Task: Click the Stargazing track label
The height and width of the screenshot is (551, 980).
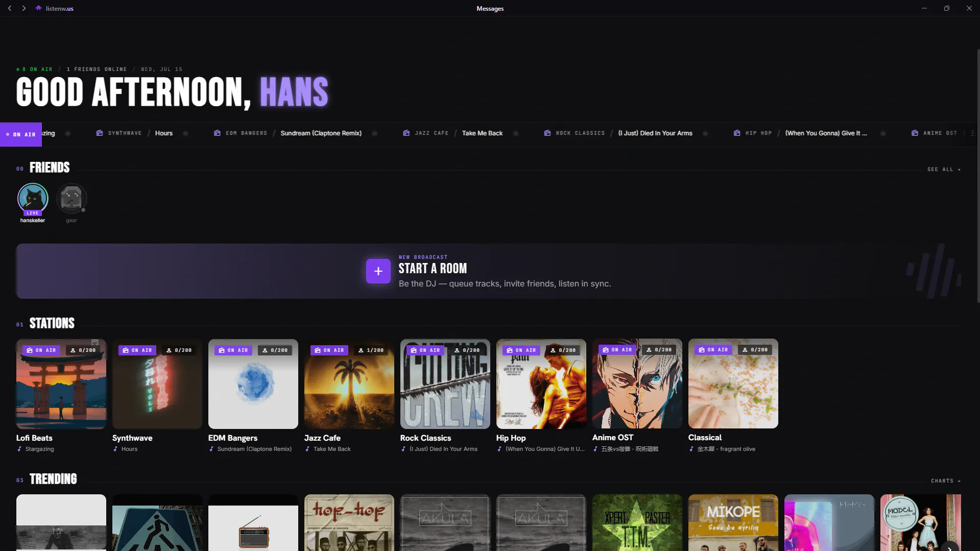Action: tap(39, 449)
